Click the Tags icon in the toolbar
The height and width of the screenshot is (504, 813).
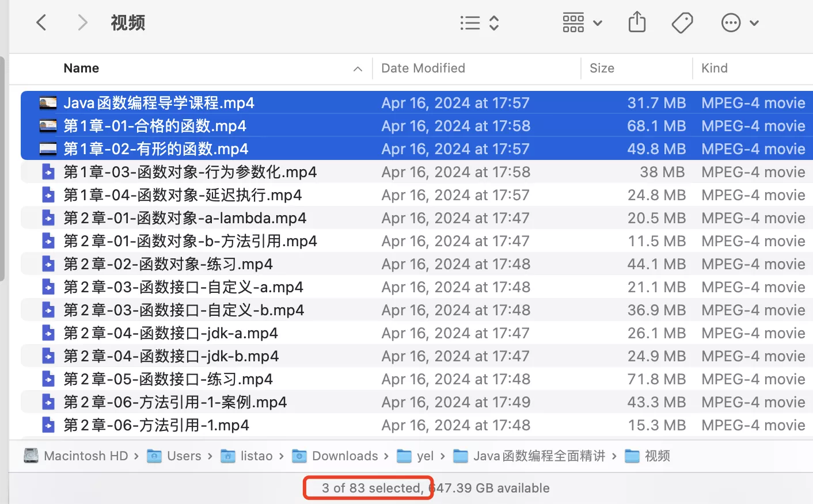pos(682,23)
